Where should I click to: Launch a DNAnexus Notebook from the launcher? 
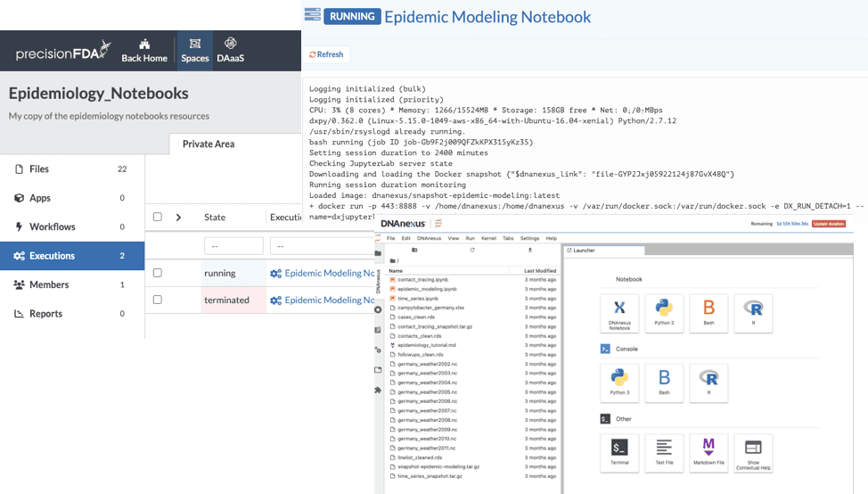[619, 312]
